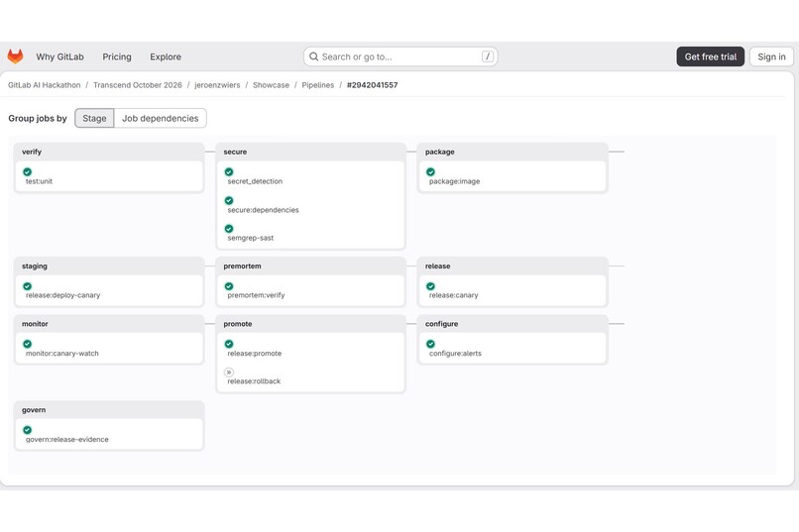Click the release:rollback skipped status icon

[229, 372]
